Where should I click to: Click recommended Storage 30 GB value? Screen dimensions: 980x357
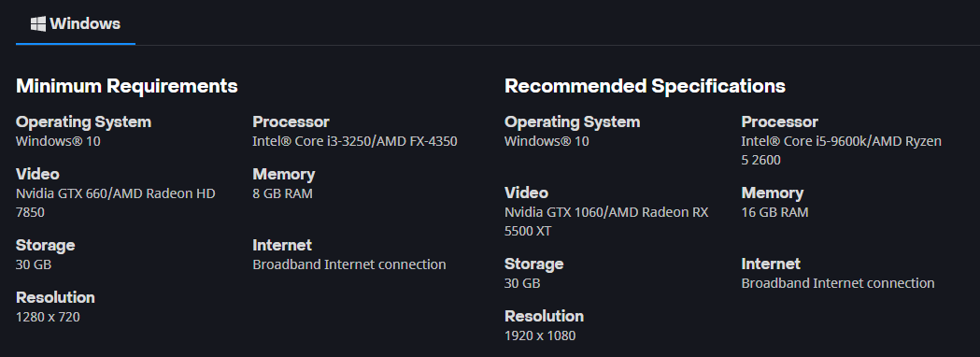522,283
